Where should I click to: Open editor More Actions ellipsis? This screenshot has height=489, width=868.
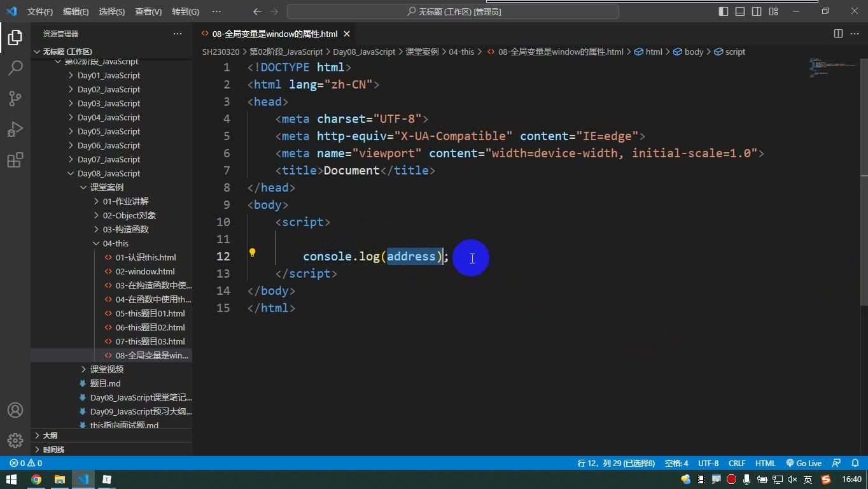tap(855, 34)
